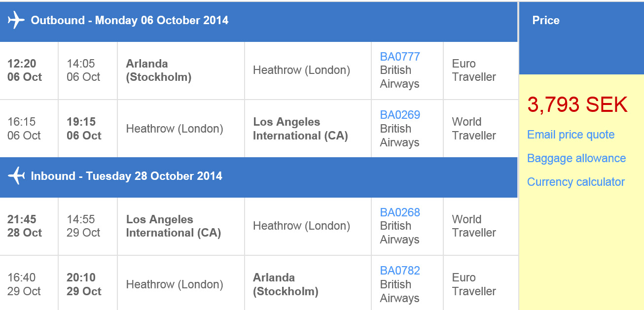Select the 21:45 inbound departure time
Screen dimensions: 644x310
25,226
